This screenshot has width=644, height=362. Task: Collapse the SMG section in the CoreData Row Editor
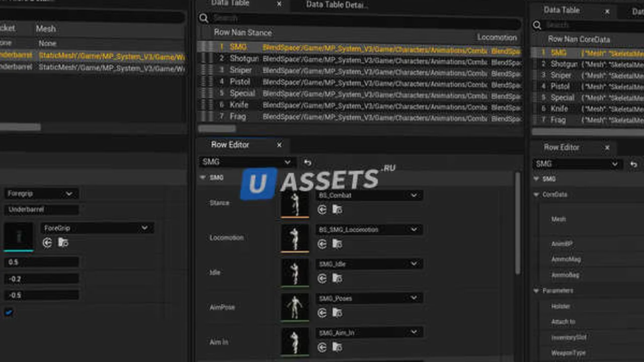(536, 179)
